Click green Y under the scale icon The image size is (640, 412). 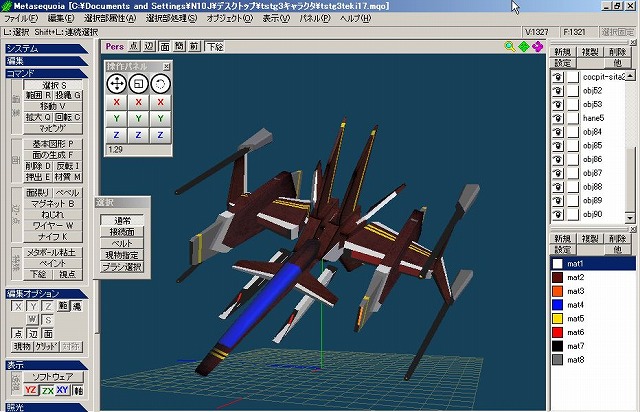[x=138, y=119]
